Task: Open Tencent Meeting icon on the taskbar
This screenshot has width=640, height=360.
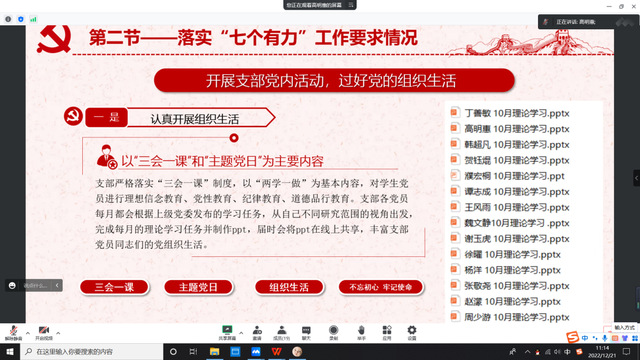Action: (256, 351)
